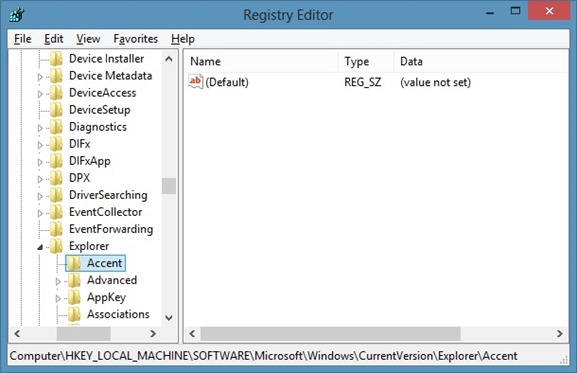Click the values pane scroll right arrow
Viewport: 577px width, 373px height.
[560, 334]
